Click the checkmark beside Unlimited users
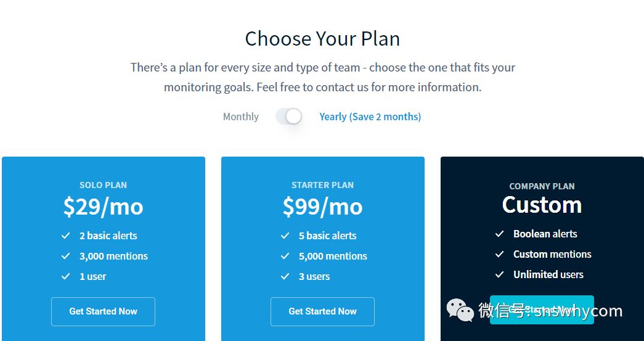 [x=500, y=274]
